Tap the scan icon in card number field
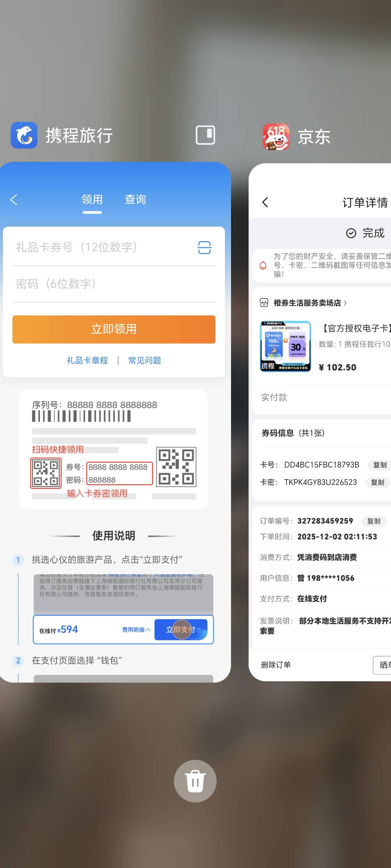The height and width of the screenshot is (868, 391). pyautogui.click(x=204, y=248)
